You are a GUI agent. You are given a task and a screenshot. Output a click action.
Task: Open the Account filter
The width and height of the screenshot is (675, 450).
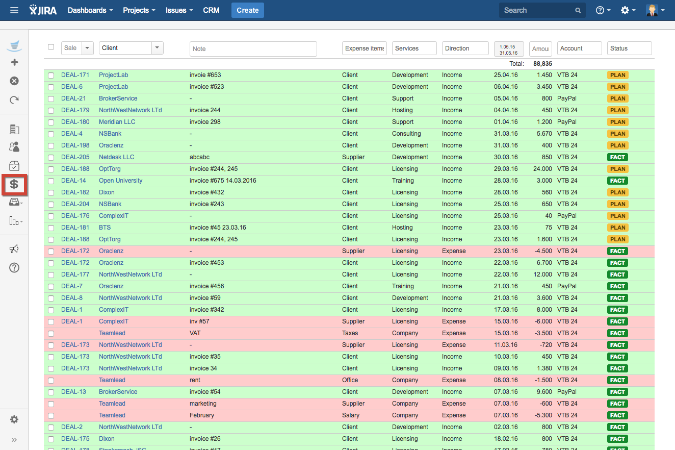tap(579, 48)
